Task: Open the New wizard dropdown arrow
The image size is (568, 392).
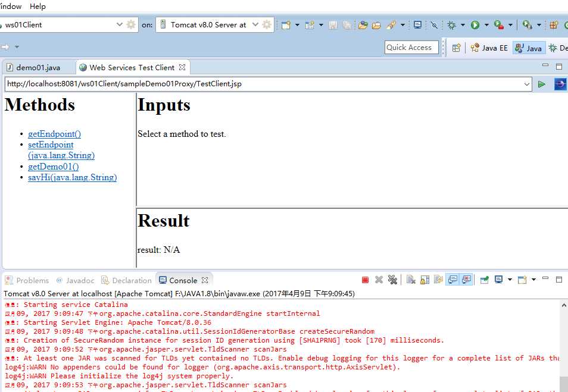Action: click(298, 25)
